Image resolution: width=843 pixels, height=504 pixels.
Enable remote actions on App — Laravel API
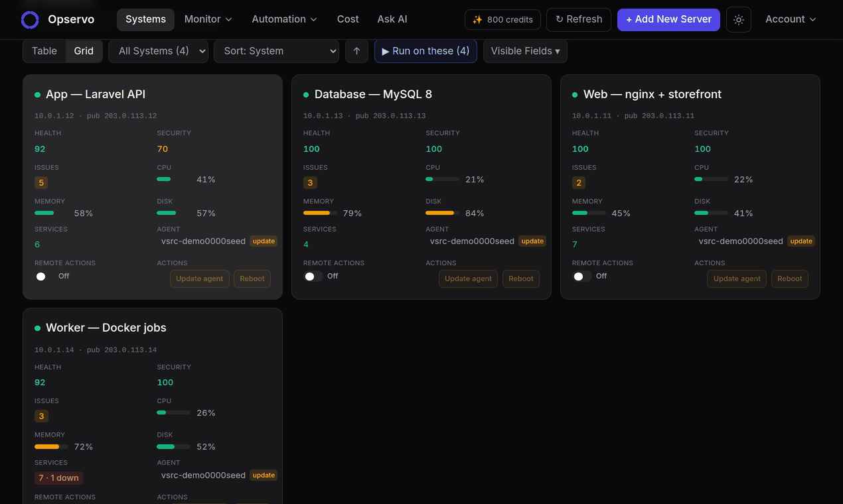click(44, 276)
